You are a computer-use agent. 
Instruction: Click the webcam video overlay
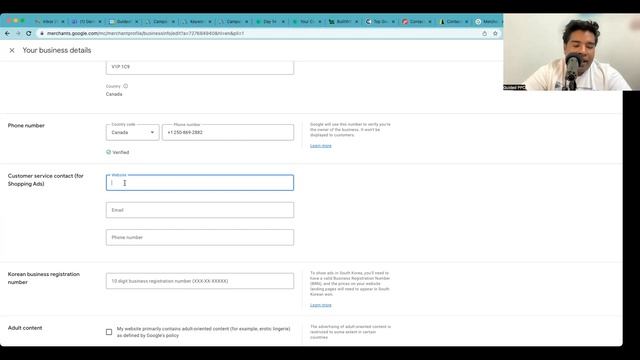point(571,52)
